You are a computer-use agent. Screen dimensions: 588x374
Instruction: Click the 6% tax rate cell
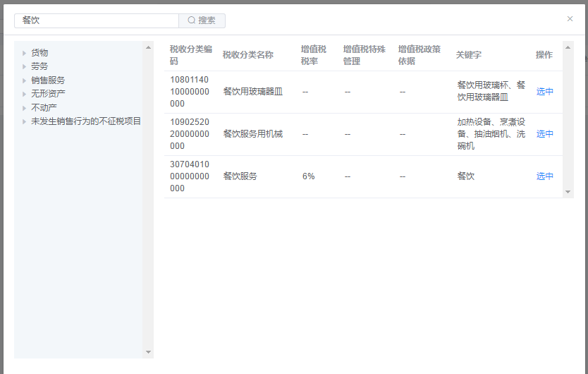tap(308, 176)
